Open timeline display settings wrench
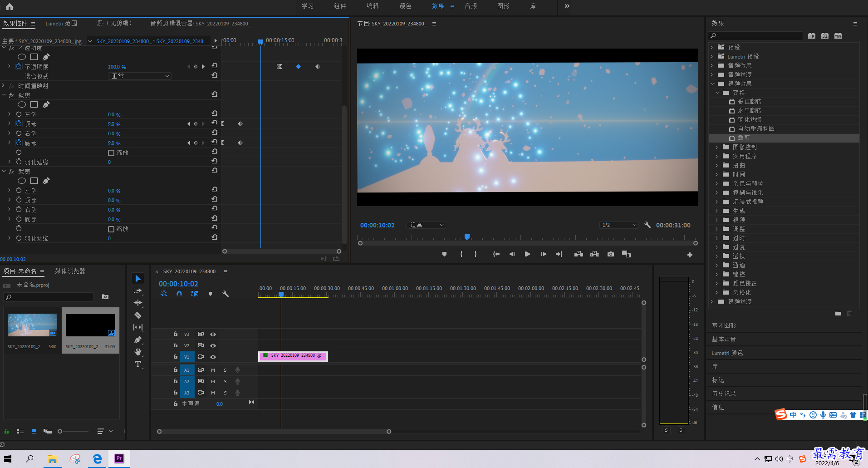Image resolution: width=868 pixels, height=468 pixels. point(226,294)
